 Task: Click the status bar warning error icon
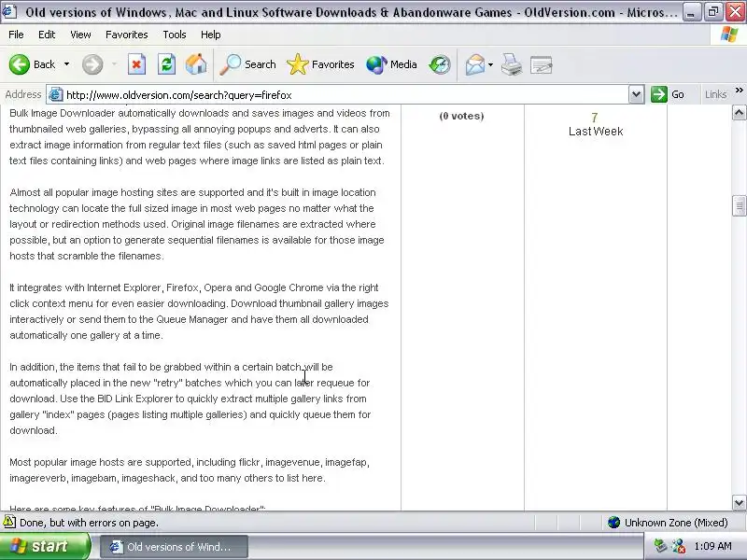pos(9,523)
